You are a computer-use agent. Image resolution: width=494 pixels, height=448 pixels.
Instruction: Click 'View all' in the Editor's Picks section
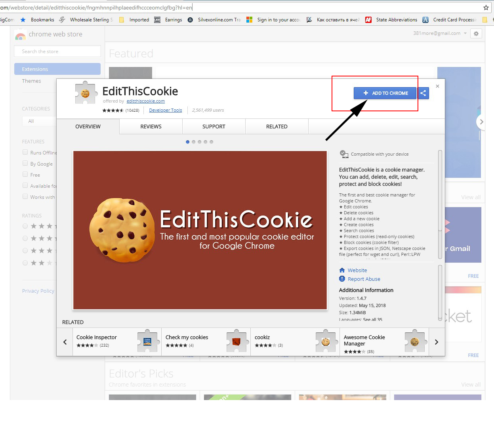click(471, 384)
